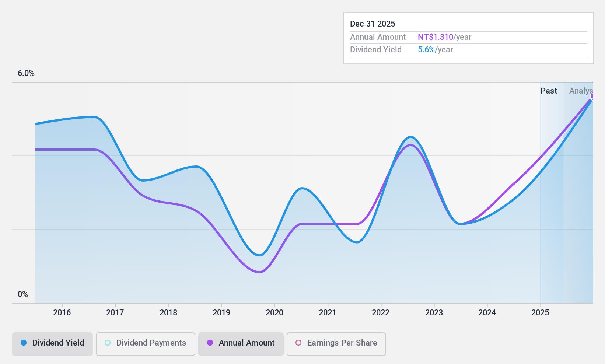Click the Dec 31 2025 tooltip date
Viewport: 605px width, 364px height.
click(373, 24)
